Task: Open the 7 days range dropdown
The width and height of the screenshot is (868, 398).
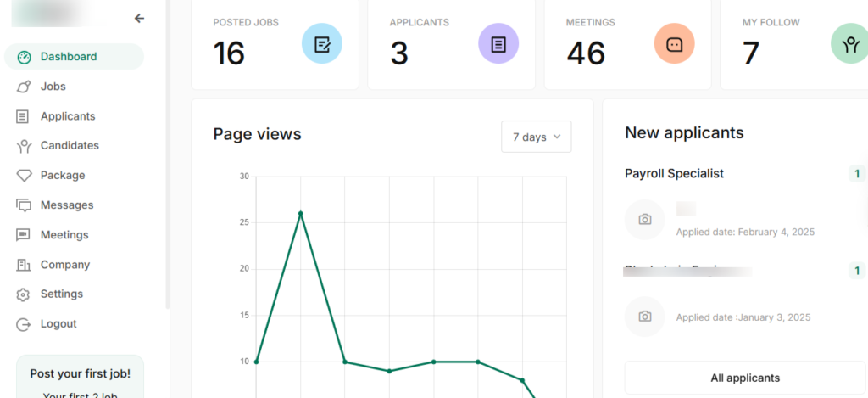Action: (536, 137)
